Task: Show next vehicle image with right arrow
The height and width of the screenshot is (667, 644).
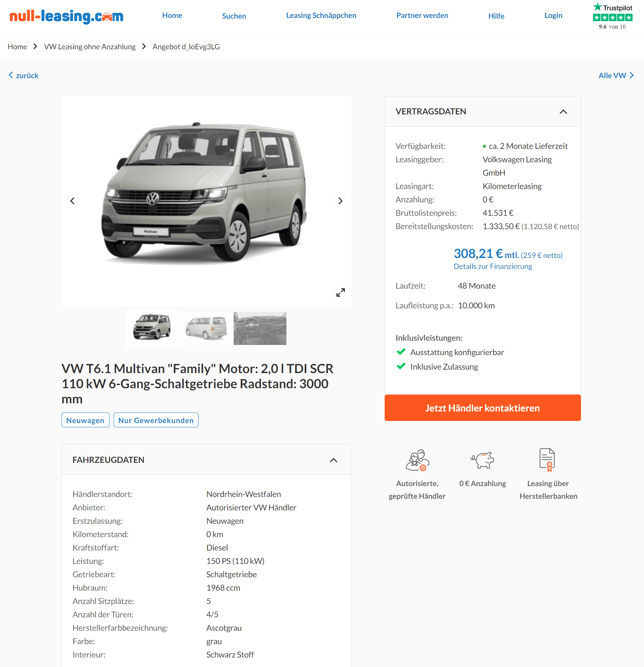Action: [x=340, y=201]
